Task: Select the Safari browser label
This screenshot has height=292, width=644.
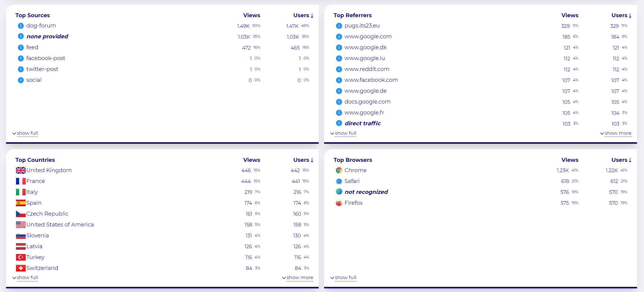Action: point(352,181)
